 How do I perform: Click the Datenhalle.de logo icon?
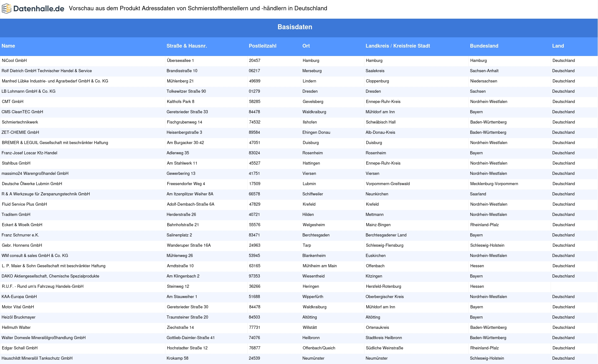point(6,8)
